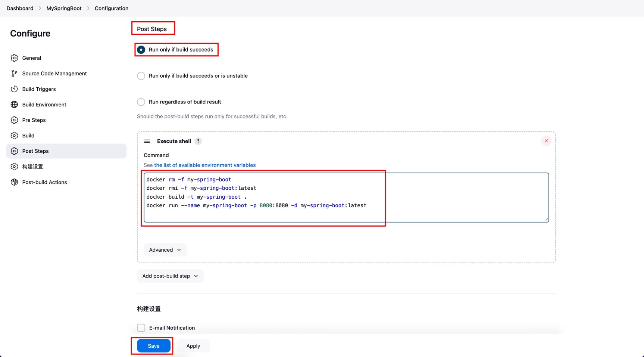
Task: Click the Post-build Actions cube icon
Action: point(14,182)
